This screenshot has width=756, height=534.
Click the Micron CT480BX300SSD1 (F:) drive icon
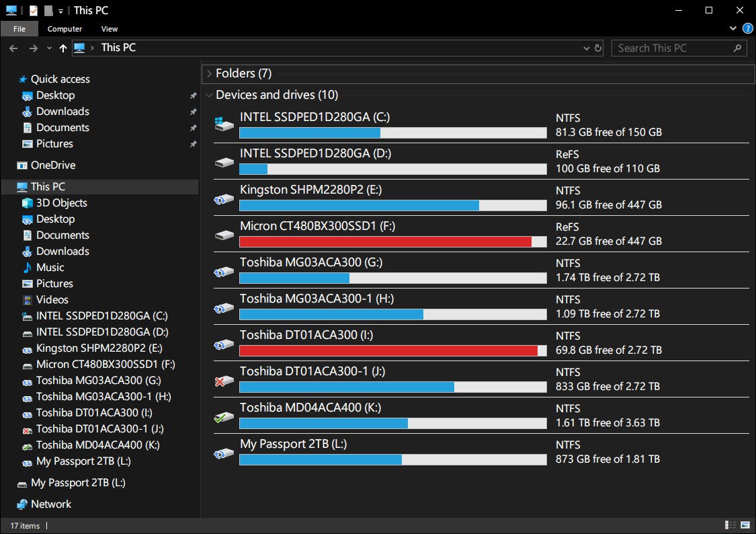click(224, 235)
